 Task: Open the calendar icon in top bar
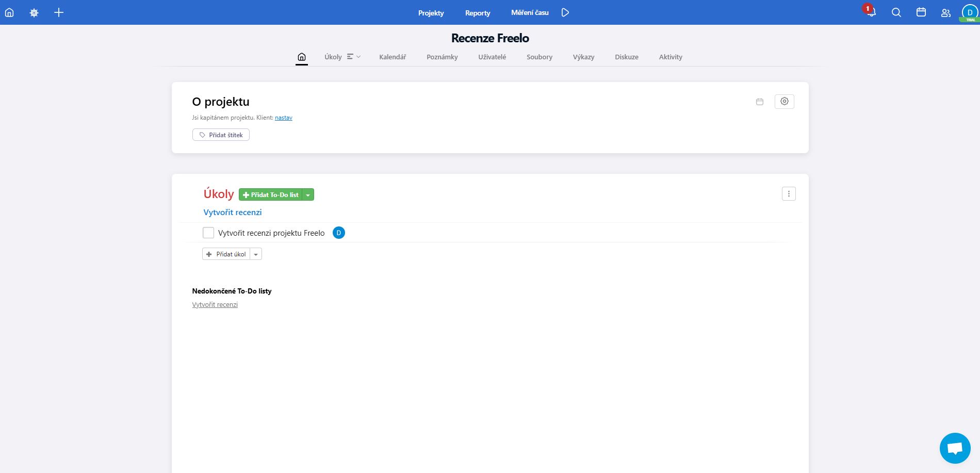coord(921,12)
